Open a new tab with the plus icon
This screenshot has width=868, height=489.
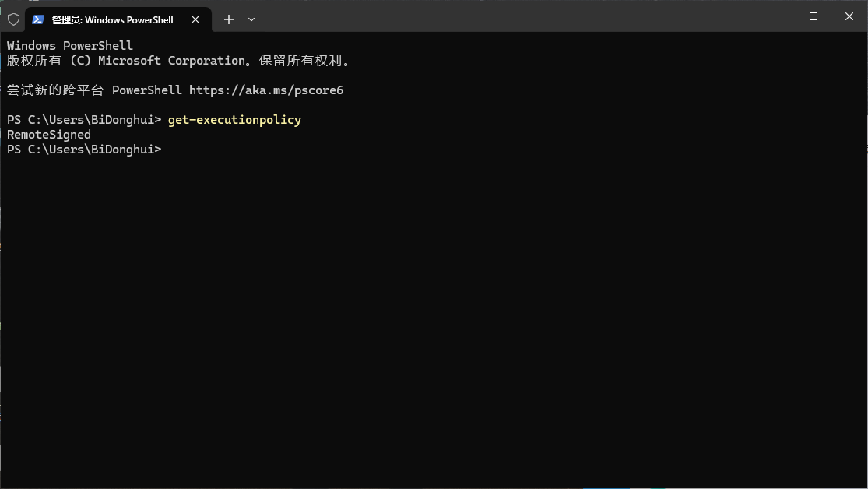pyautogui.click(x=228, y=19)
